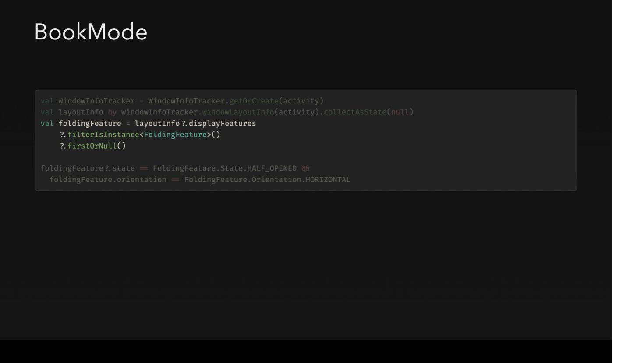Click the dimmed foldingFeature?.state expression
The image size is (644, 363).
tap(88, 168)
